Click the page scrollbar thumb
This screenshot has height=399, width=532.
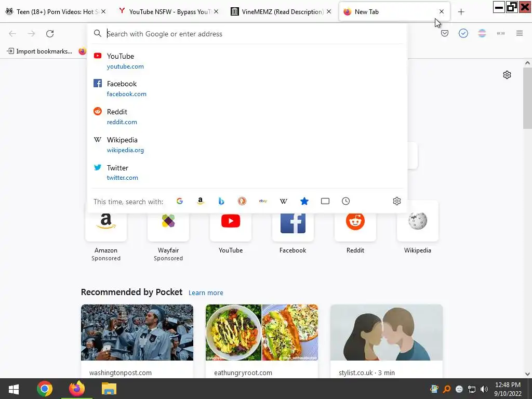point(527,98)
